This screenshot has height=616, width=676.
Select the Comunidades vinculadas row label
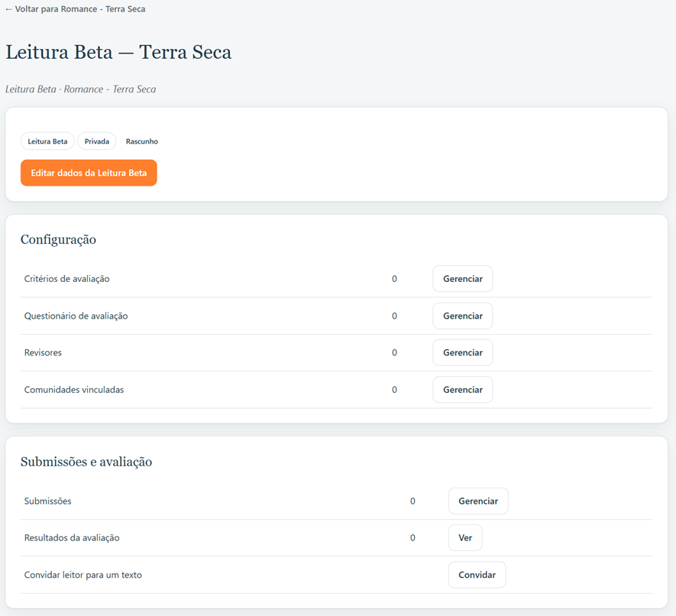pos(74,390)
